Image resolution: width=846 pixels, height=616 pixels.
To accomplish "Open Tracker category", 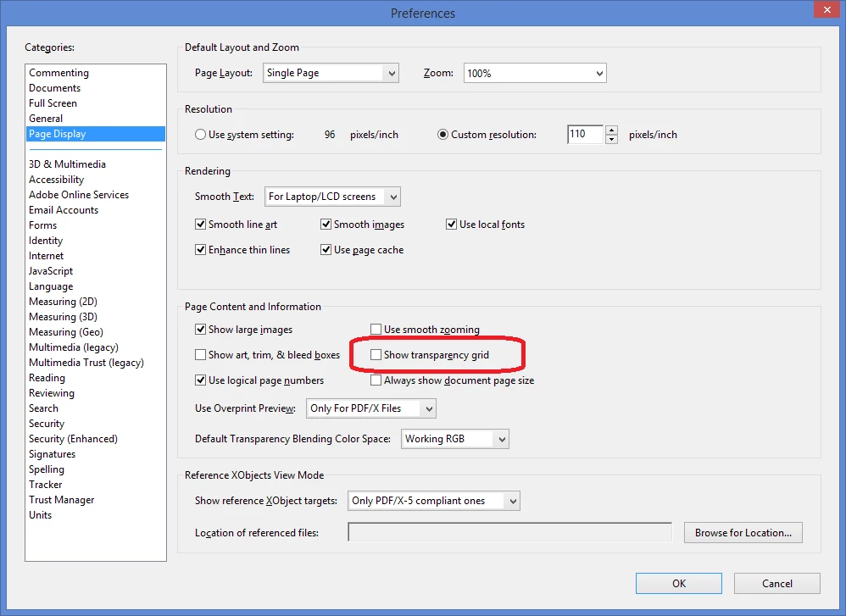I will [45, 485].
